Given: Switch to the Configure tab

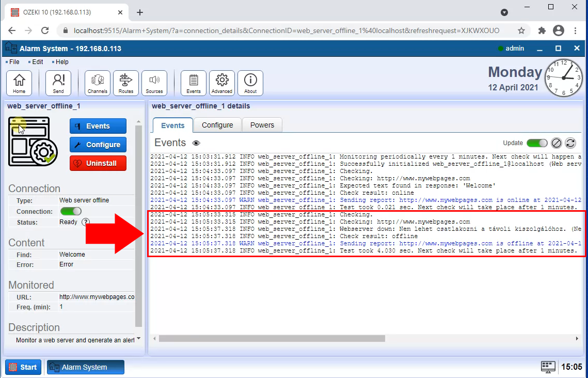Looking at the screenshot, I should 217,125.
